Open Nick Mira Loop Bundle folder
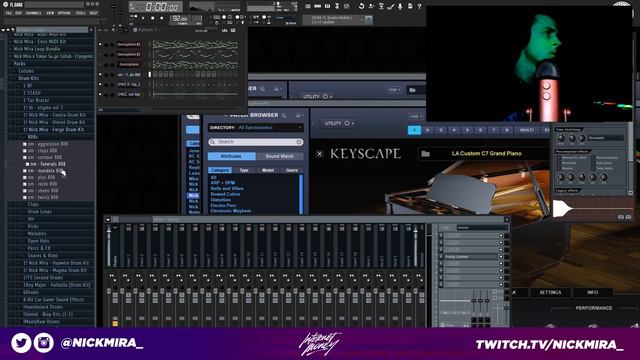The image size is (640, 360). [37, 49]
